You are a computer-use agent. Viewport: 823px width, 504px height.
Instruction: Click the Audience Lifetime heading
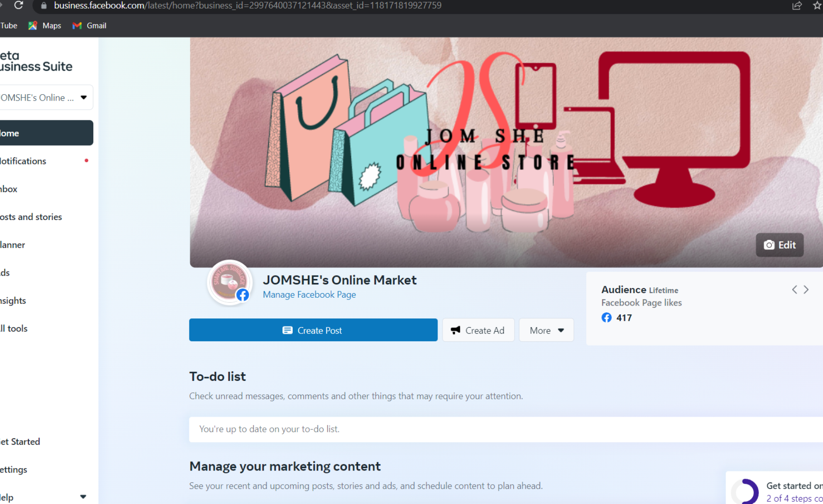pyautogui.click(x=640, y=290)
